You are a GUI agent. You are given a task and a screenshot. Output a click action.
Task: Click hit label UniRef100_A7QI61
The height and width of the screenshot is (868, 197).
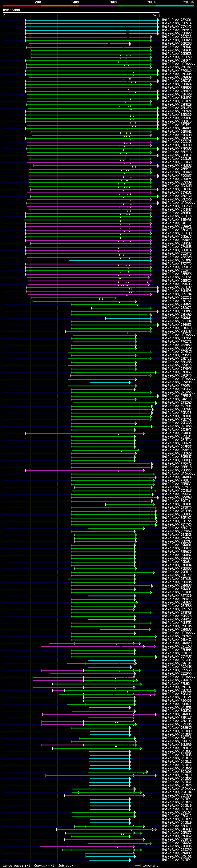pos(177,301)
